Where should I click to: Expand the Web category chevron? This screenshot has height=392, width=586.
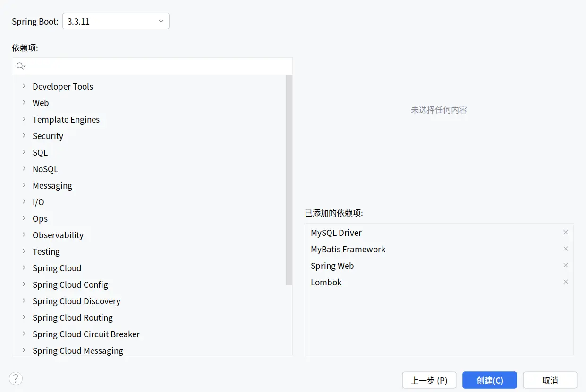24,103
